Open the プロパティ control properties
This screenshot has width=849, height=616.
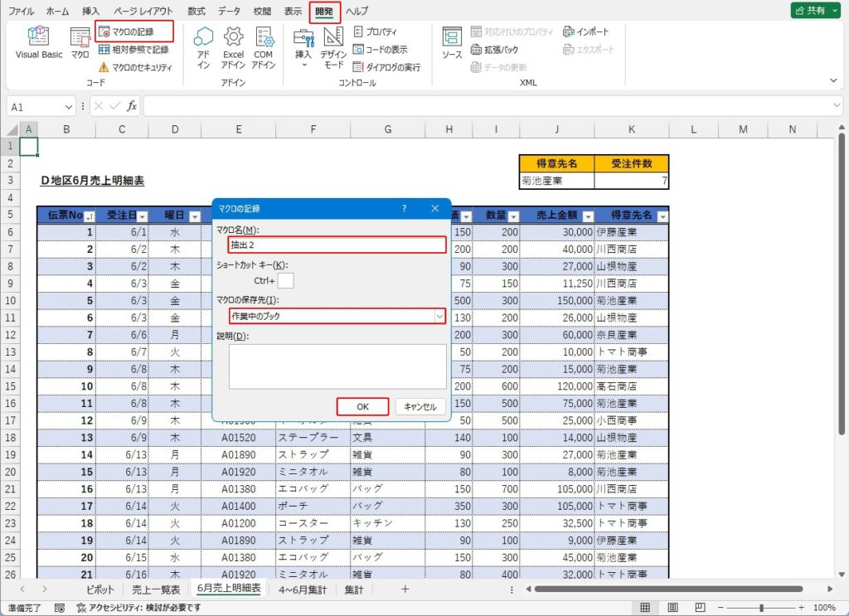pyautogui.click(x=376, y=32)
